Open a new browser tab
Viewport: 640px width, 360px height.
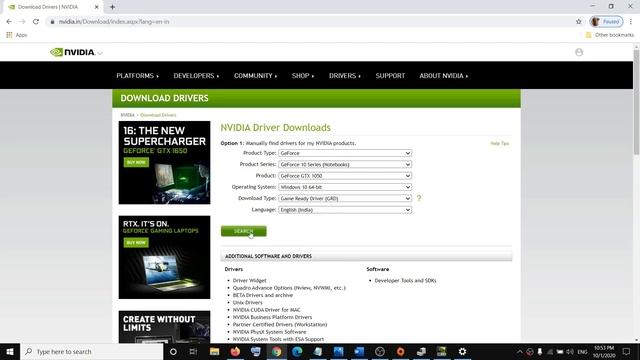112,7
